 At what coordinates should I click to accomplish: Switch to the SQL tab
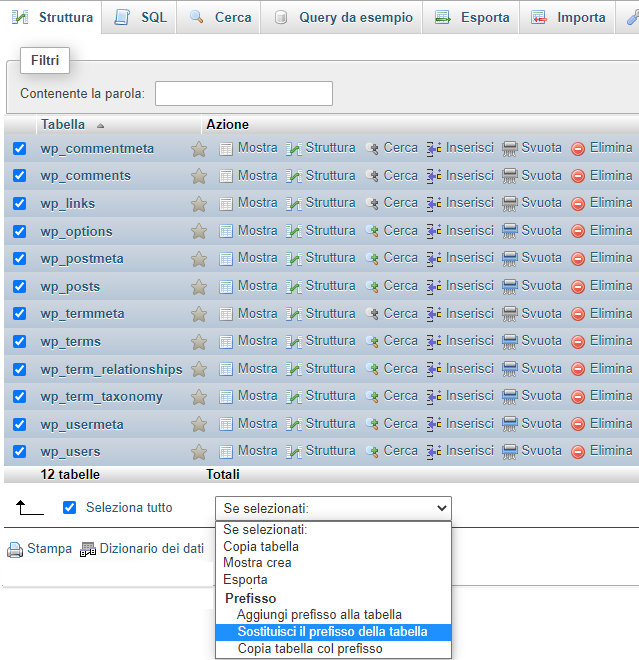pyautogui.click(x=141, y=17)
